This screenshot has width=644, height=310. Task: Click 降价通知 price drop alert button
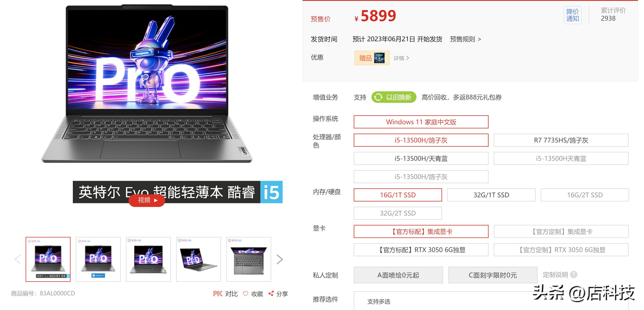pyautogui.click(x=572, y=15)
